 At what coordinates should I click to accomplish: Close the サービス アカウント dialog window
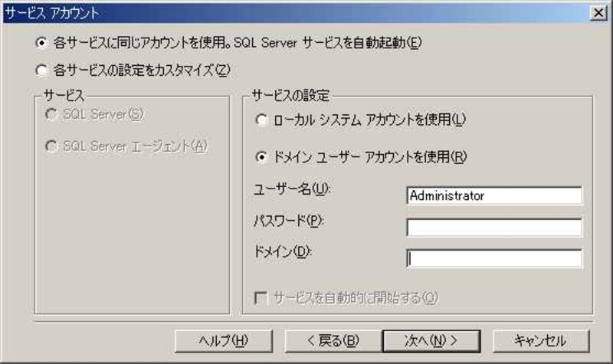[598, 13]
